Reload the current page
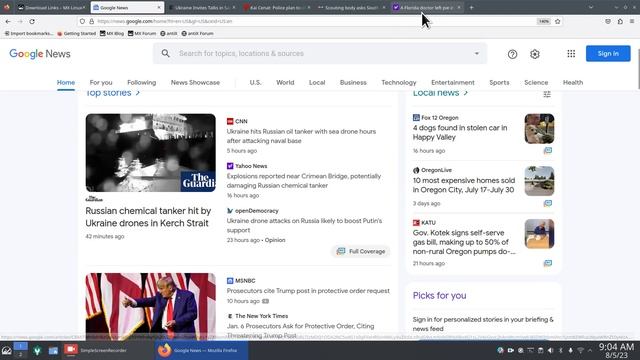Image resolution: width=640 pixels, height=360 pixels. (32, 21)
